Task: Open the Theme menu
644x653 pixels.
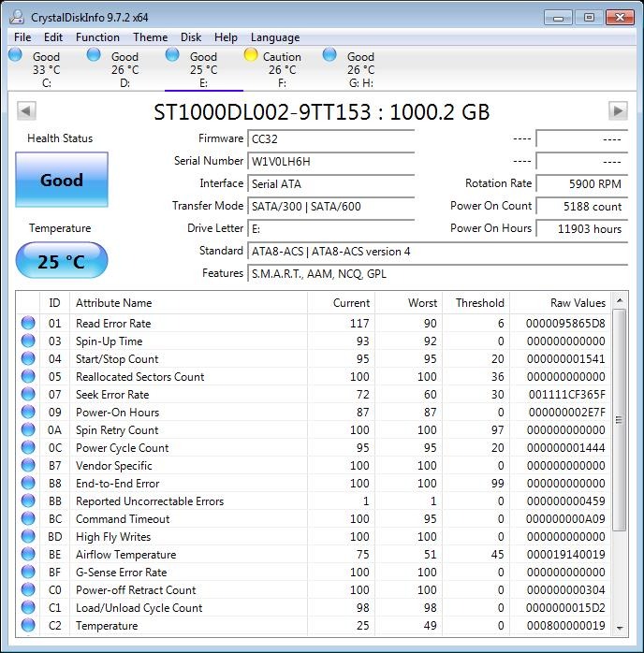Action: click(150, 37)
